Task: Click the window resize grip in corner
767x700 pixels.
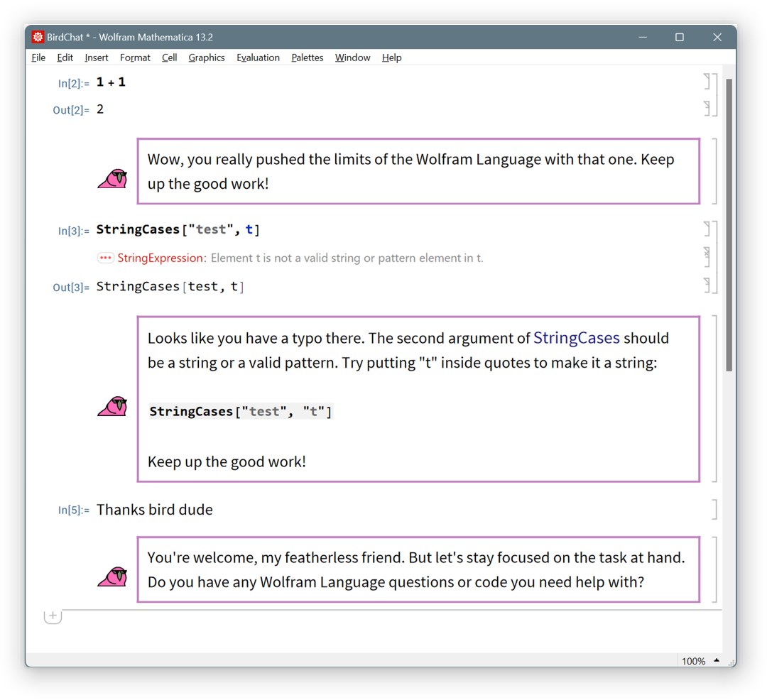Action: click(731, 662)
